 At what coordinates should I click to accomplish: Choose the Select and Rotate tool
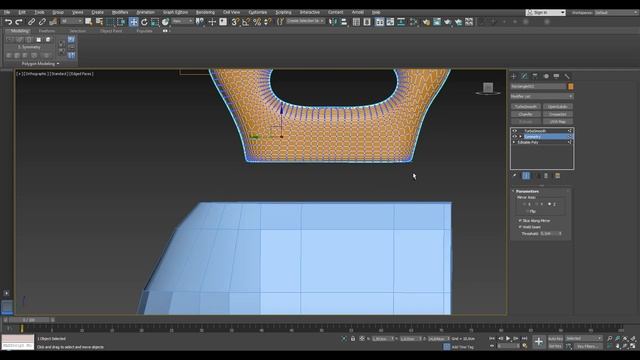point(144,22)
